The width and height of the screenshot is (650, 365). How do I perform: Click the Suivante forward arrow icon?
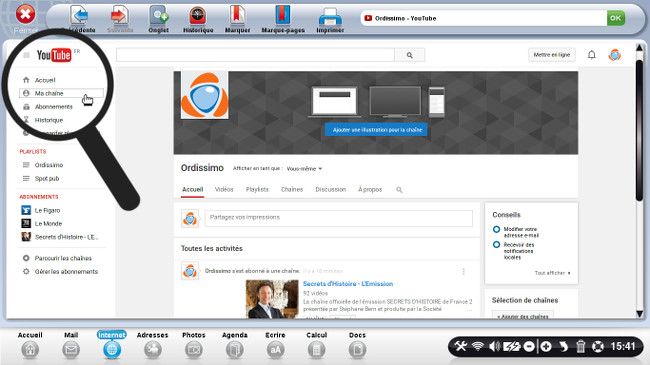120,15
